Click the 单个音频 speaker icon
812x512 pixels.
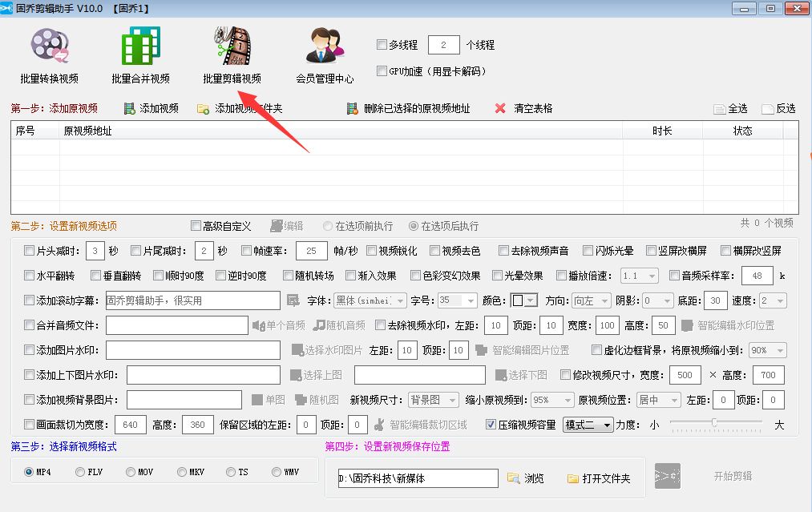[x=258, y=325]
